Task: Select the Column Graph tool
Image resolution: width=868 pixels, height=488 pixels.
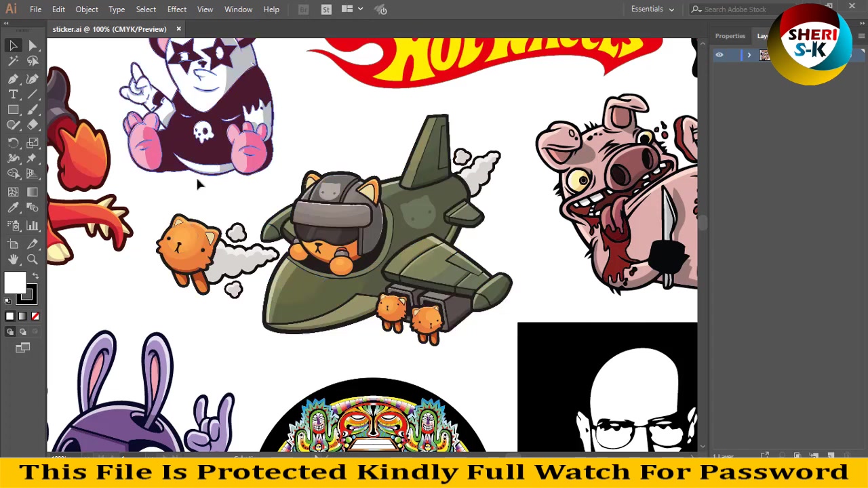Action: tap(33, 226)
